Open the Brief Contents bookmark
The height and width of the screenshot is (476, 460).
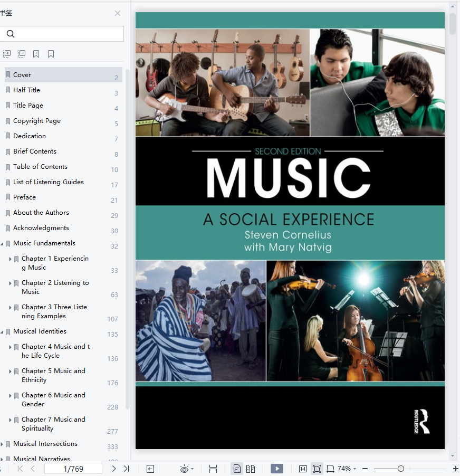[63, 151]
